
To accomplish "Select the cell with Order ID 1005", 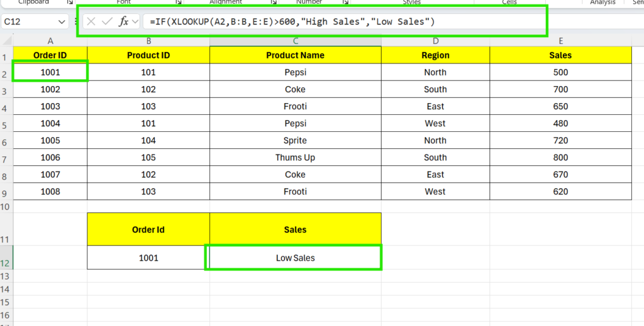I will tap(50, 140).
